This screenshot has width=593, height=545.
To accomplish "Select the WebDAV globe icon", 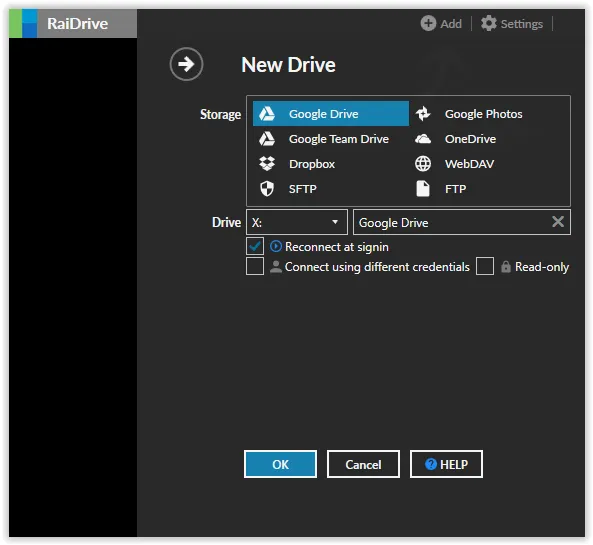I will coord(423,164).
